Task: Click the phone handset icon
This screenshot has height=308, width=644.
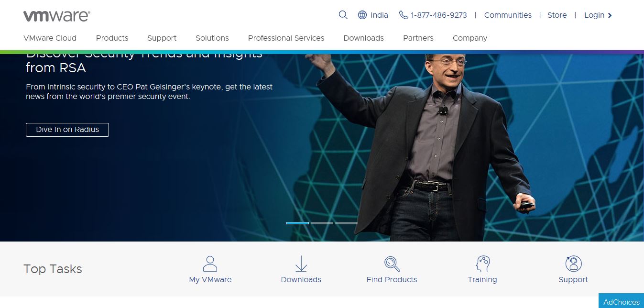Action: tap(404, 15)
